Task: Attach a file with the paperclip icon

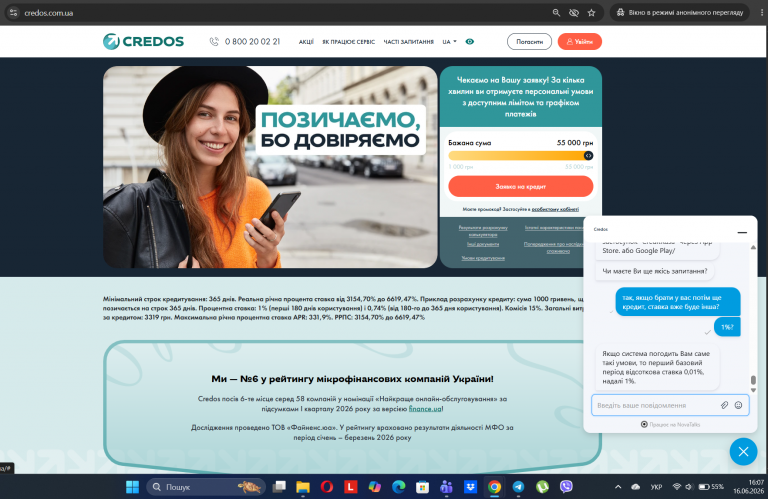Action: 724,405
